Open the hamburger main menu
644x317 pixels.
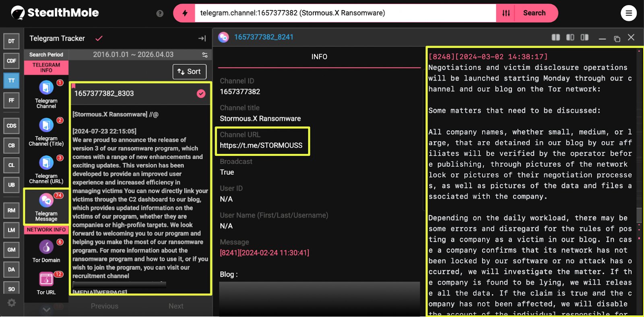click(628, 13)
